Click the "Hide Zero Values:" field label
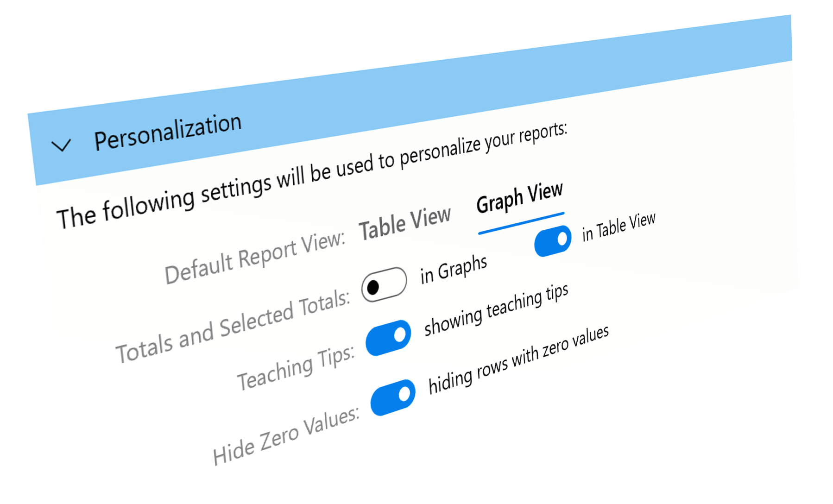 click(286, 436)
